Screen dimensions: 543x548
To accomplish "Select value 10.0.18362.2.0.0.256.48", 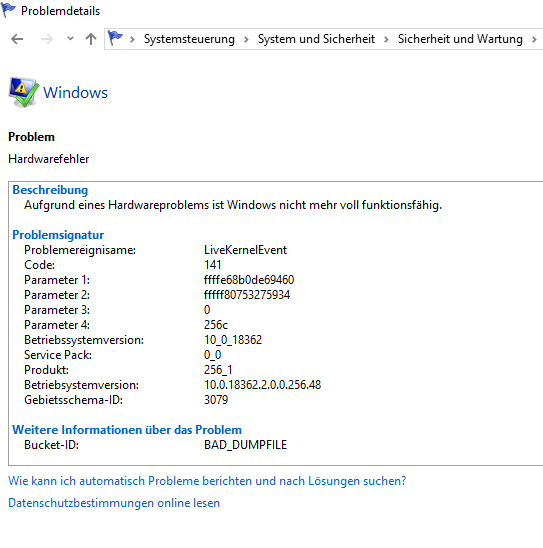I will (262, 385).
